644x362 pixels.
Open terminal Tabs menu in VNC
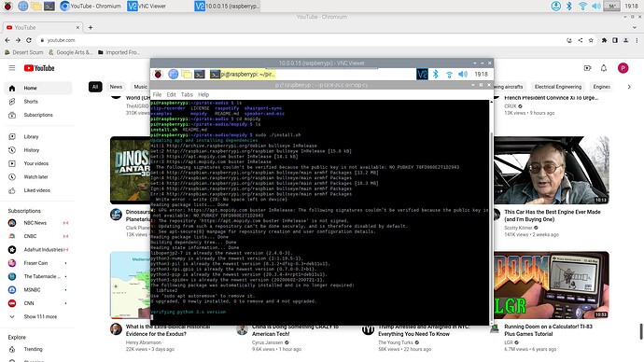pos(187,94)
